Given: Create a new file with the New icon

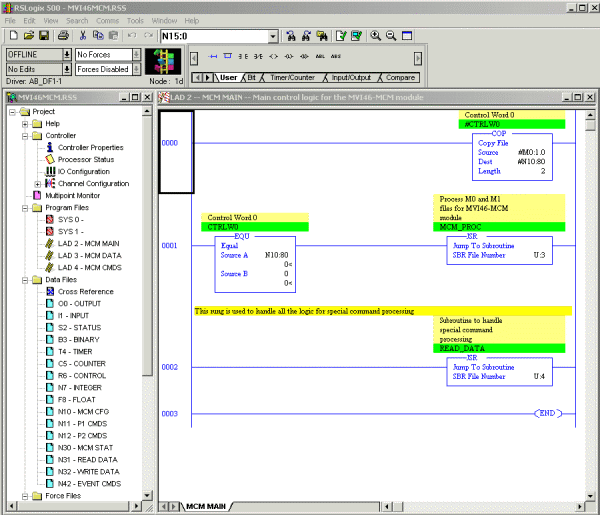Looking at the screenshot, I should 13,36.
